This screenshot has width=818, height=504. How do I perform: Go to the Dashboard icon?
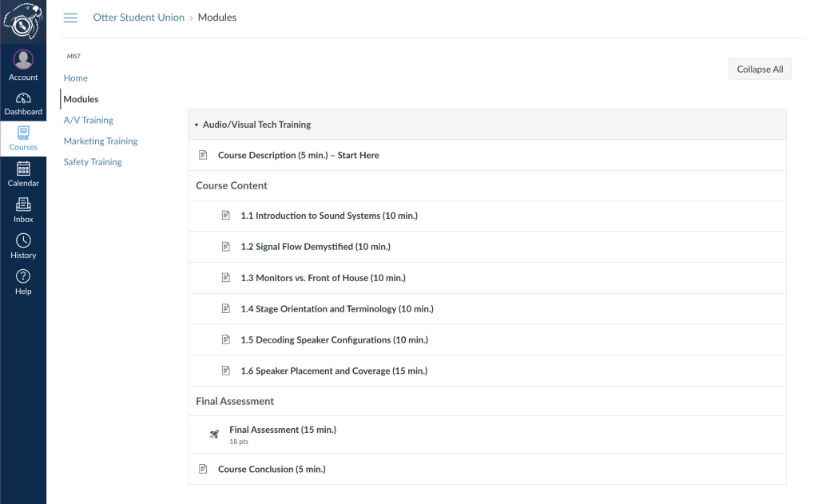click(x=23, y=98)
